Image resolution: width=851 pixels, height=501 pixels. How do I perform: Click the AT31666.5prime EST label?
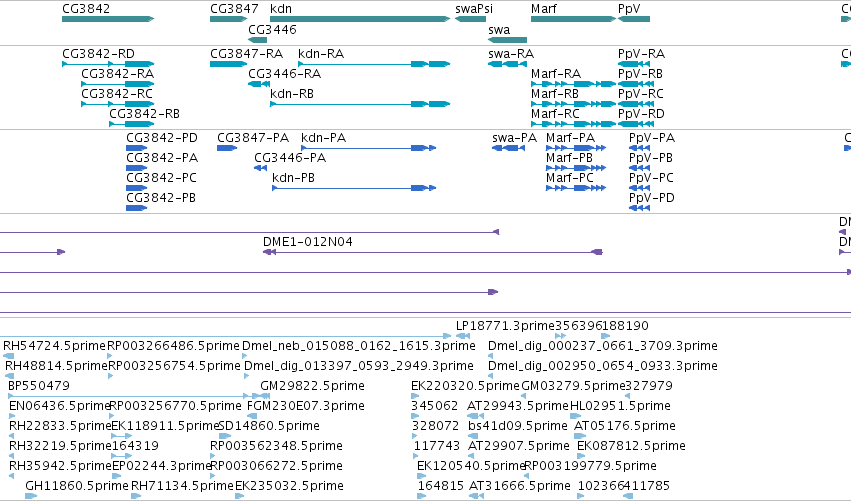pyautogui.click(x=520, y=486)
